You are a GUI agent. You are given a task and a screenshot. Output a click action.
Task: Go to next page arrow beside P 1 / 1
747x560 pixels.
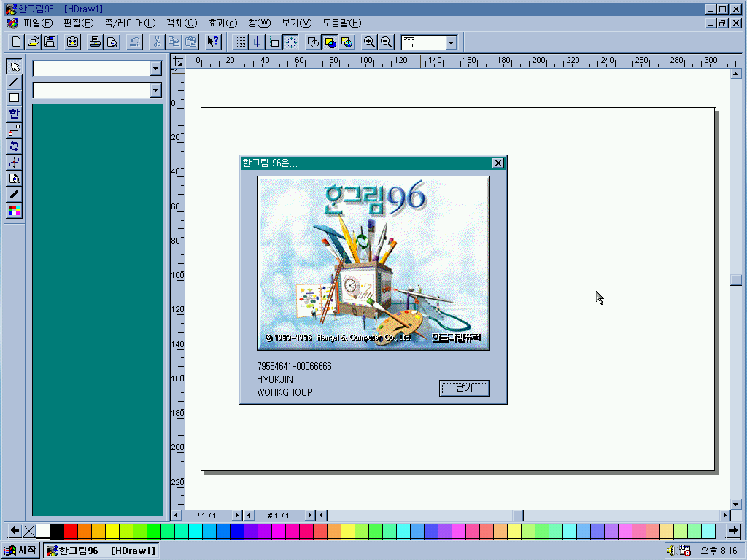click(237, 516)
